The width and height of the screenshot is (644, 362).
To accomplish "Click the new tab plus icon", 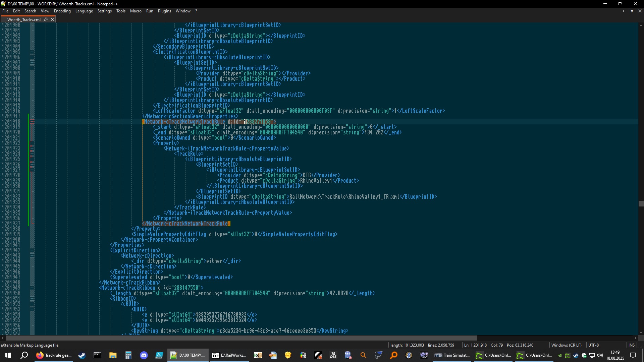I will (623, 11).
